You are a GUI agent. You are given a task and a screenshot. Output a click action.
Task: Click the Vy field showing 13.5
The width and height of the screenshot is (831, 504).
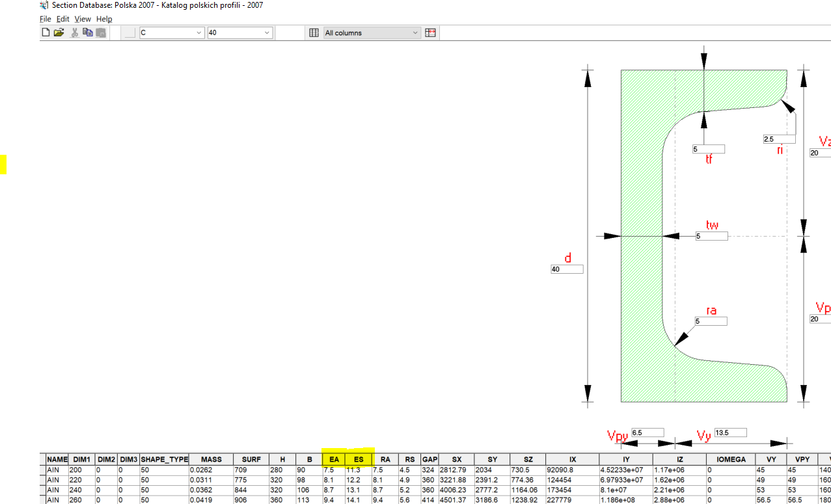(730, 432)
